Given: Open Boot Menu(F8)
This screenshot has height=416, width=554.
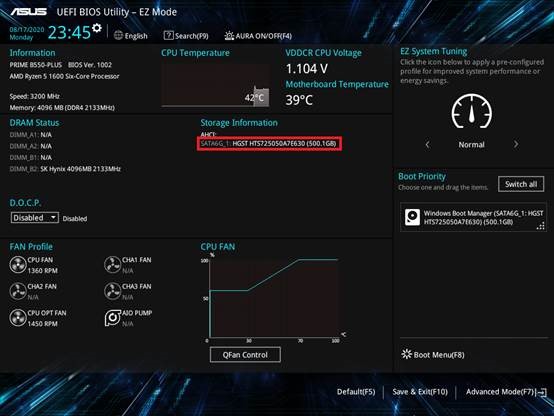Looking at the screenshot, I should (433, 355).
